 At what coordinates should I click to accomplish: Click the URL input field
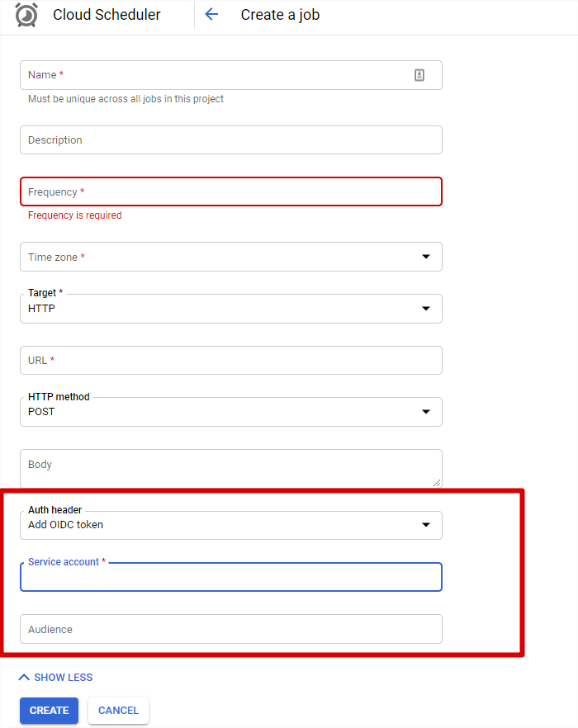(230, 361)
